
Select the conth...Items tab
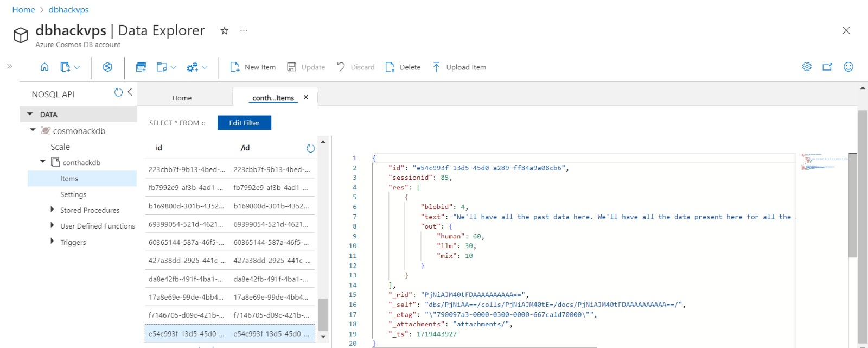tap(273, 98)
